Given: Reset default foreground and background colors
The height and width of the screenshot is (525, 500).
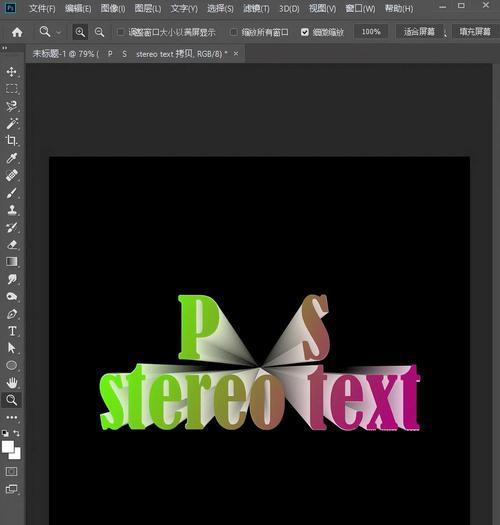Looking at the screenshot, I should tap(5, 433).
